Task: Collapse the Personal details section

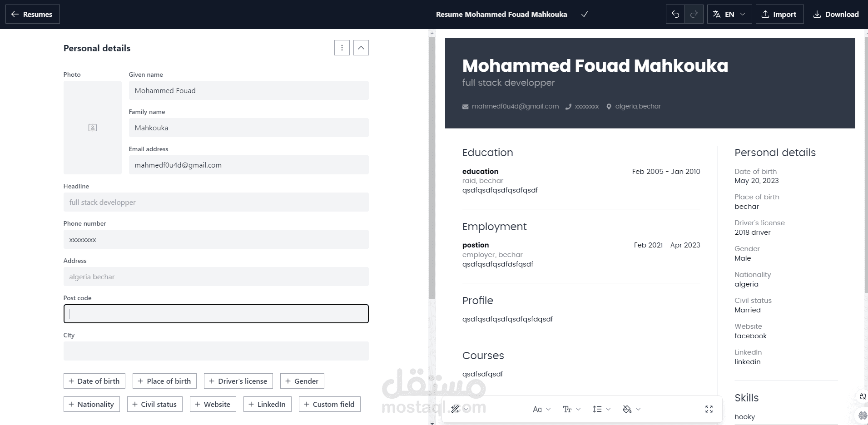Action: (x=361, y=48)
